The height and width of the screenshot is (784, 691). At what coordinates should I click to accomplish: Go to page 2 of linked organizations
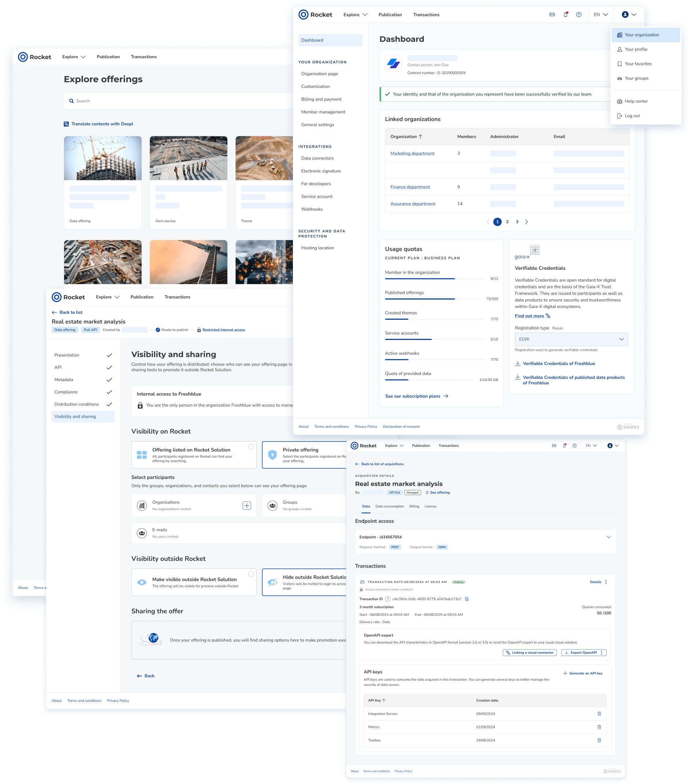click(507, 222)
